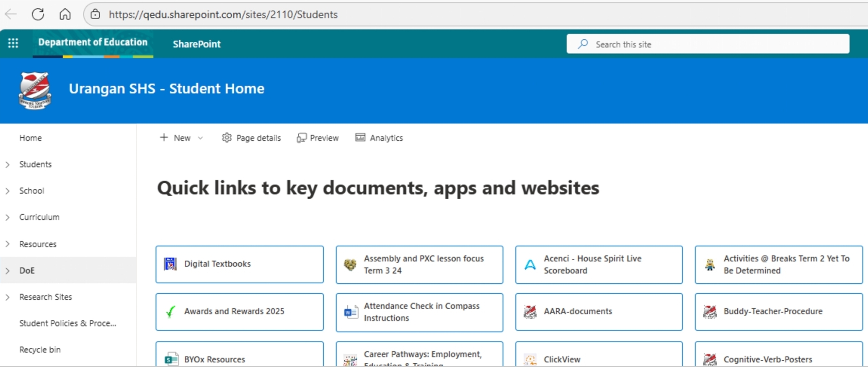Click the browser refresh icon
The width and height of the screenshot is (868, 367).
(38, 14)
